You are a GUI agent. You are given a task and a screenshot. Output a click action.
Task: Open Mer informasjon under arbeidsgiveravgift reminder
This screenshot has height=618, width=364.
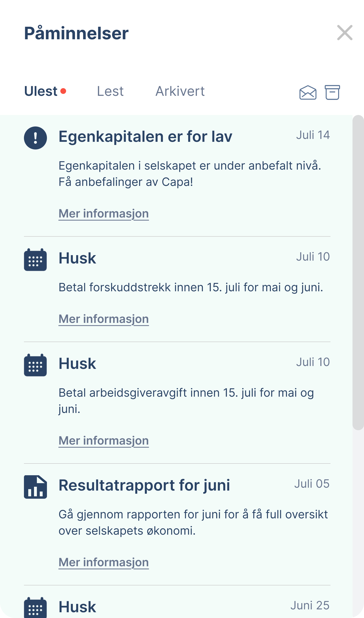pyautogui.click(x=103, y=441)
